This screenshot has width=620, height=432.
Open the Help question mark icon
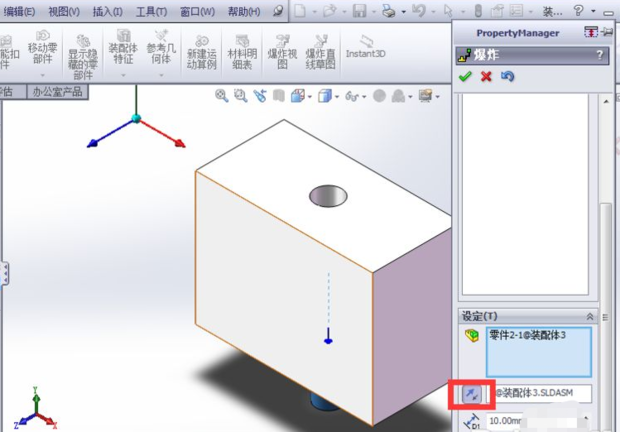point(578,10)
